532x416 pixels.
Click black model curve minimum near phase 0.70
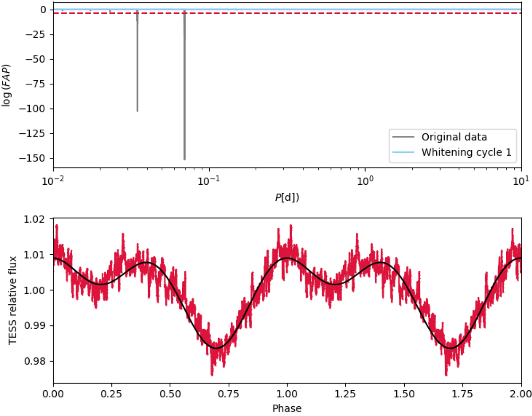tap(217, 348)
